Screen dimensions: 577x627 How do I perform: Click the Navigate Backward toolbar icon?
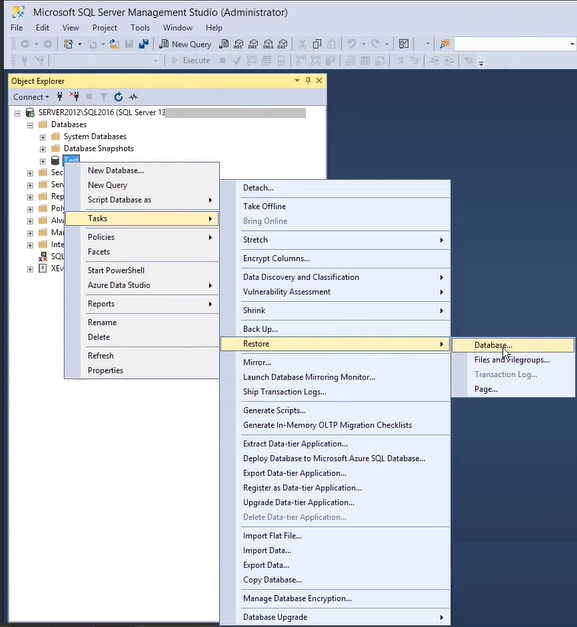click(25, 44)
